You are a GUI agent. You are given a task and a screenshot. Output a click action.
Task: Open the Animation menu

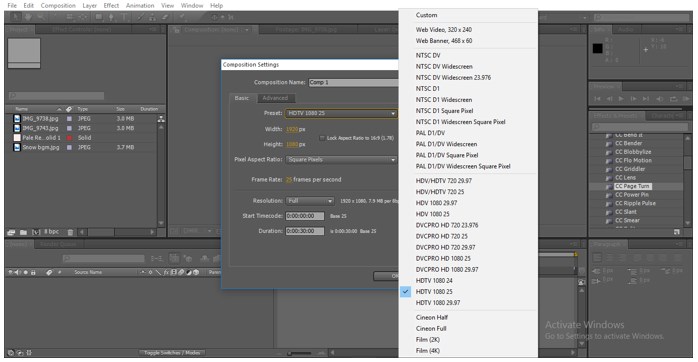140,6
